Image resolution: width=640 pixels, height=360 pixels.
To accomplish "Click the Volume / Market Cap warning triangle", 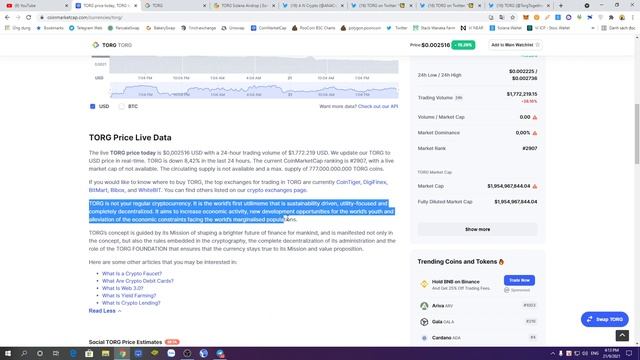I will [535, 117].
